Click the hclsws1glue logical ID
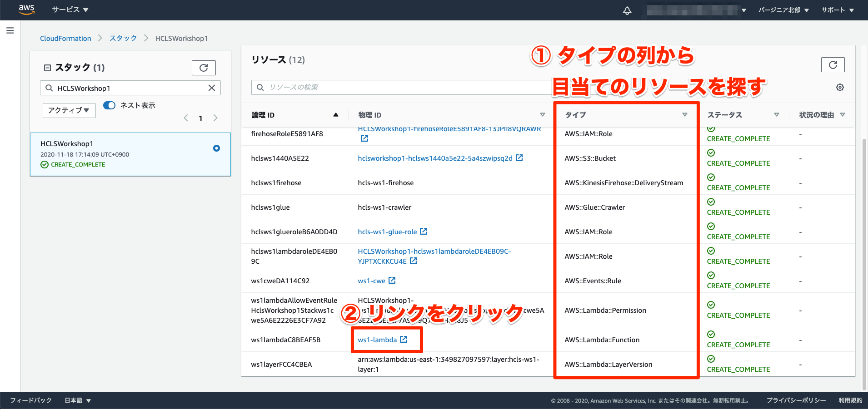 pos(270,207)
